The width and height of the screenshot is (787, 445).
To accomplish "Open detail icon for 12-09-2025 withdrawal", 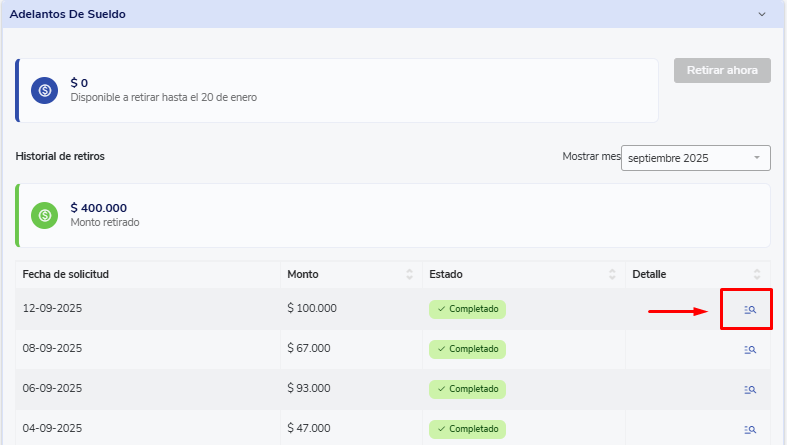I will coord(750,310).
